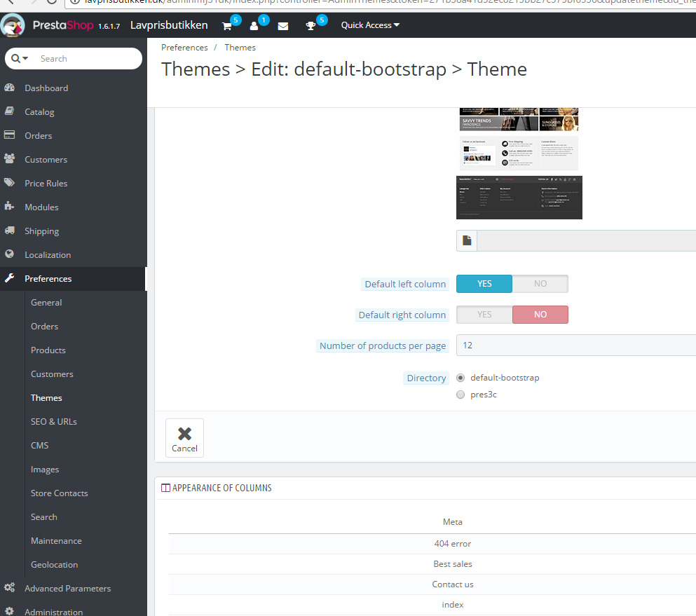Open the Advanced Parameters menu item
Viewport: 696px width, 616px height.
point(67,589)
